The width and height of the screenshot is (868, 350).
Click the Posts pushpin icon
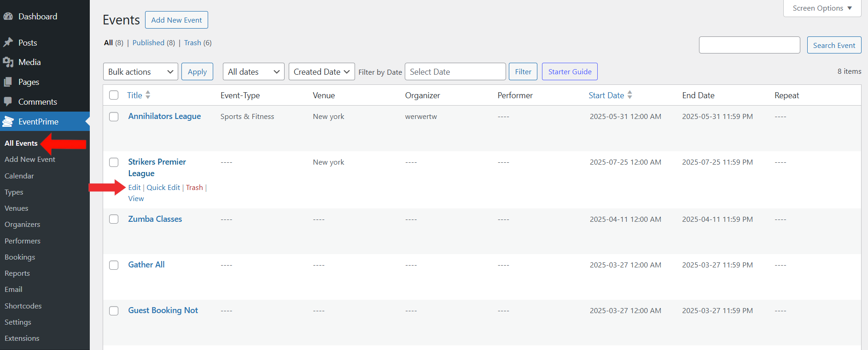[x=8, y=42]
